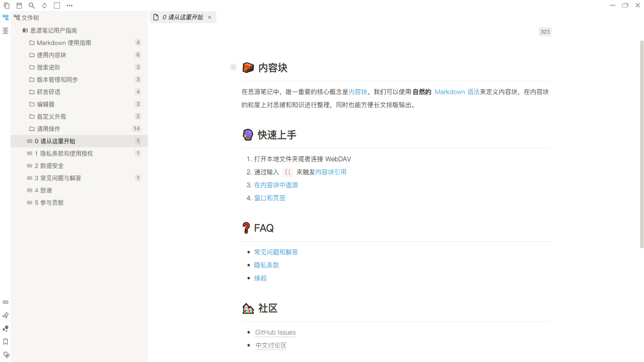This screenshot has width=644, height=362.
Task: Maximize the window
Action: point(625,5)
